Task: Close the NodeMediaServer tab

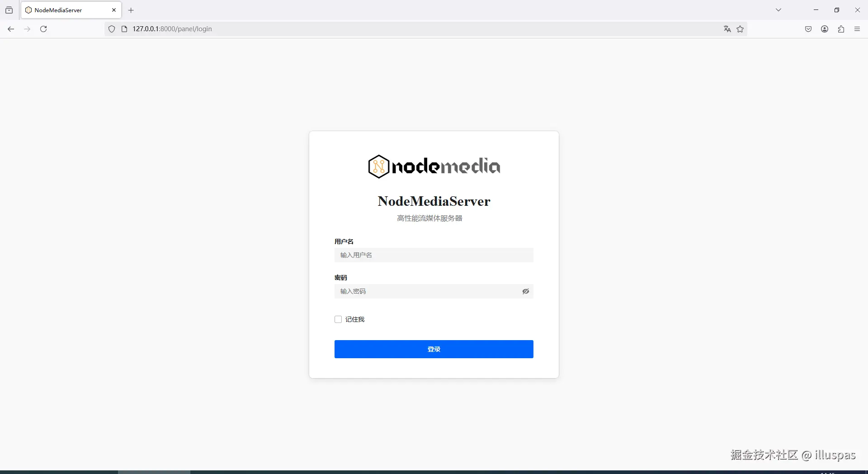Action: click(x=114, y=10)
